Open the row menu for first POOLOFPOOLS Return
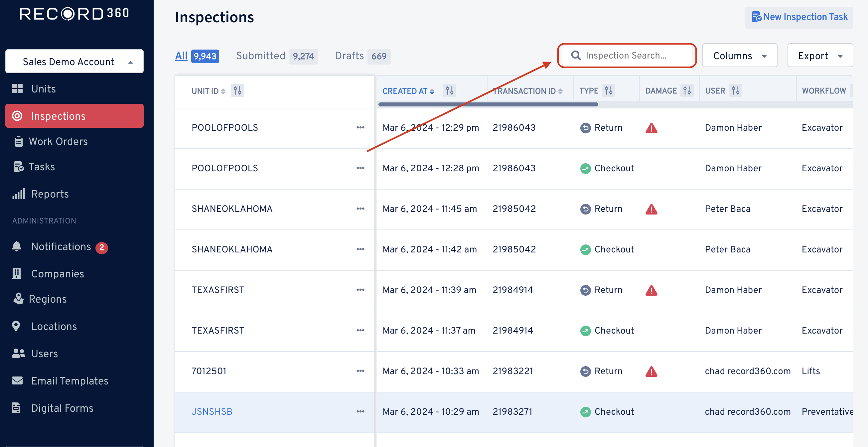 click(x=360, y=127)
